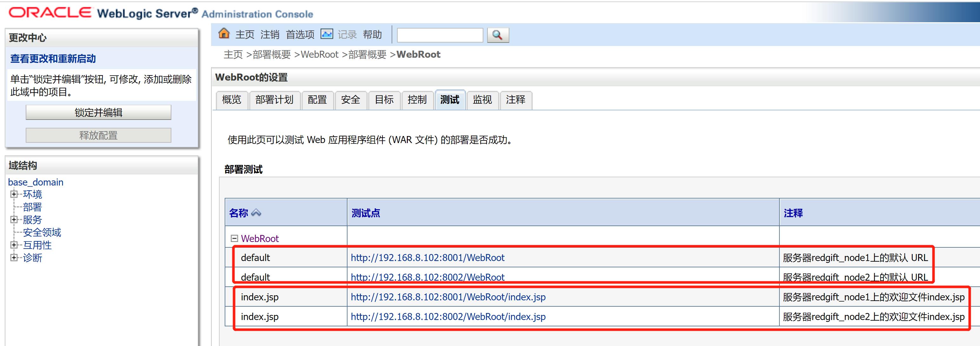Open 诊断 in domain tree

pos(32,258)
